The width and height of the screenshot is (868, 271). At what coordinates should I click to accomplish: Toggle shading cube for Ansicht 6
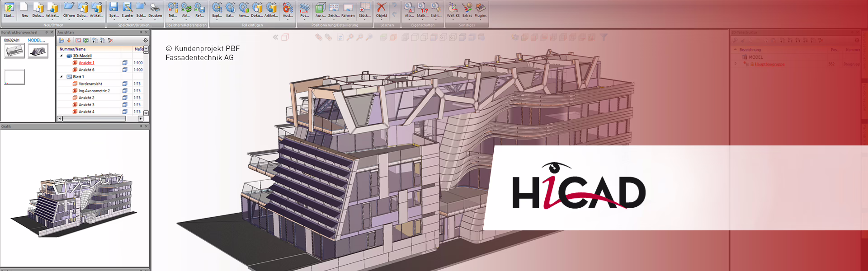(125, 70)
